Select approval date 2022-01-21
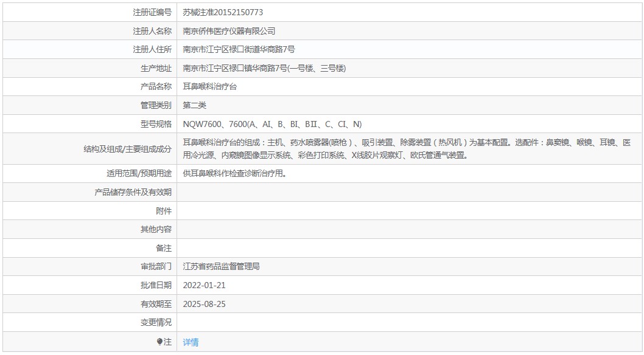 pos(204,285)
